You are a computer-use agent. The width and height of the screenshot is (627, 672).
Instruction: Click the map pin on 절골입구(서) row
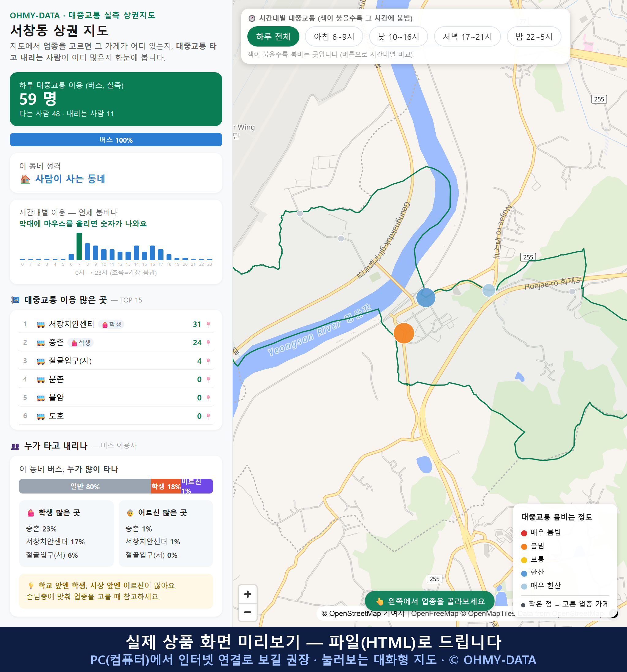click(x=208, y=361)
